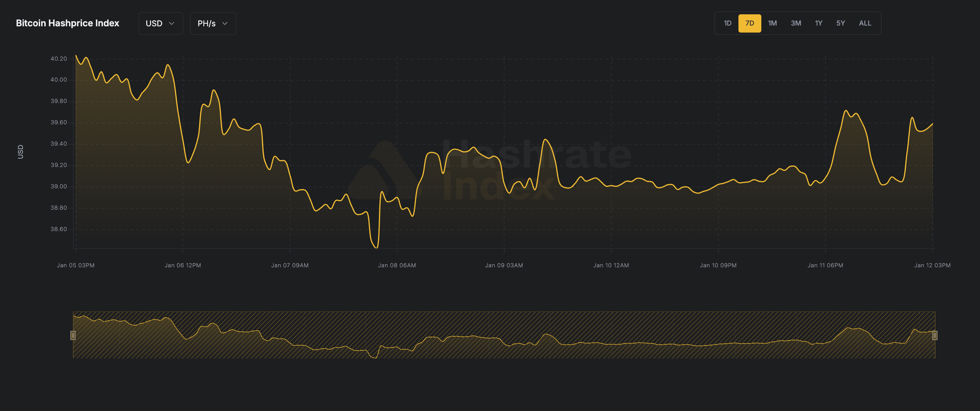Open the PH/s unit dropdown
Viewport: 980px width, 411px height.
(x=213, y=23)
